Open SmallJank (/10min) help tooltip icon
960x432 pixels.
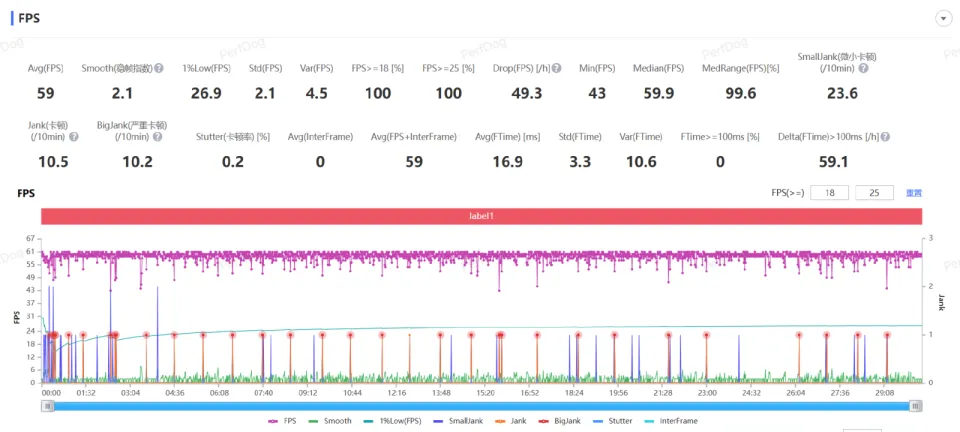(863, 68)
